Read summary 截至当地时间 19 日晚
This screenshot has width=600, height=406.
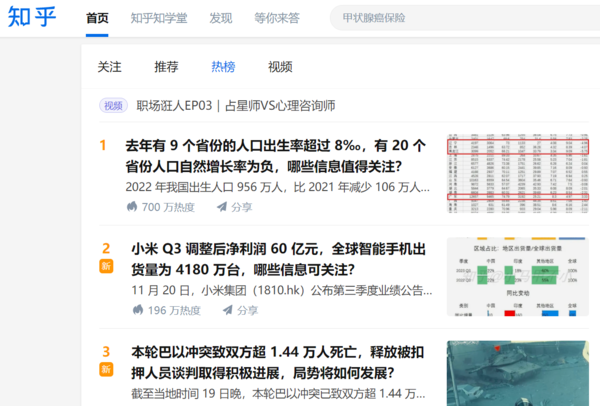278,394
